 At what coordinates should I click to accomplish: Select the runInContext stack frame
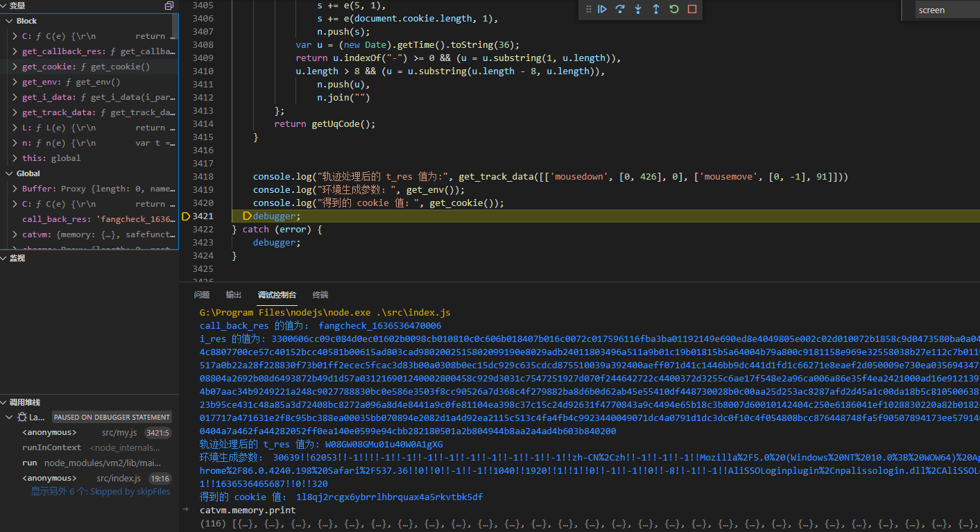(x=89, y=447)
